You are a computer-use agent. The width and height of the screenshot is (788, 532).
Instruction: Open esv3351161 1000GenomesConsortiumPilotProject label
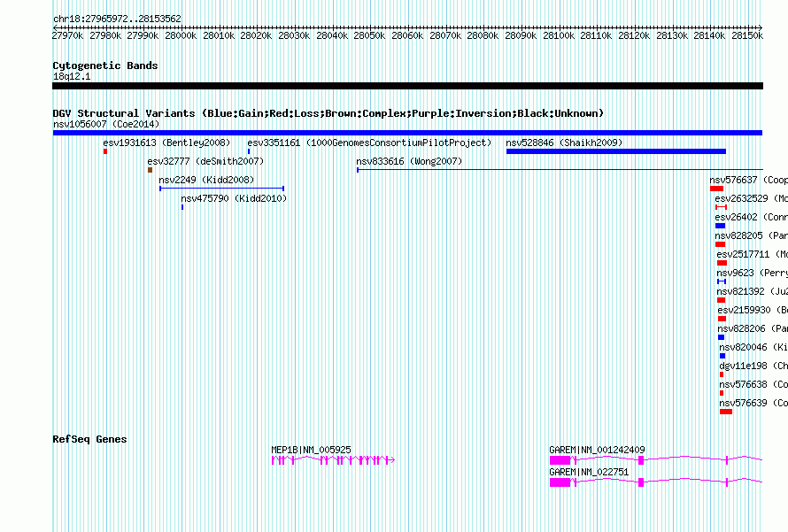(369, 143)
